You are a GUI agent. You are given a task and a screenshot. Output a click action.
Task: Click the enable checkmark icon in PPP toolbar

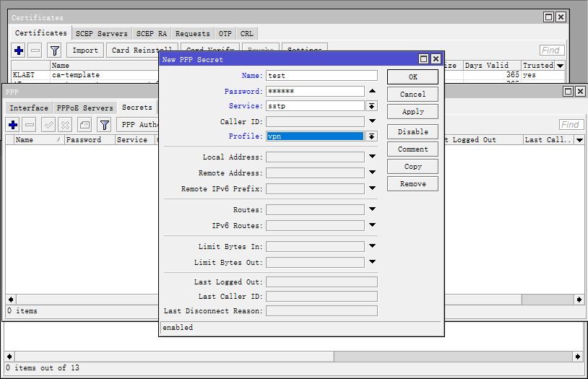[48, 125]
